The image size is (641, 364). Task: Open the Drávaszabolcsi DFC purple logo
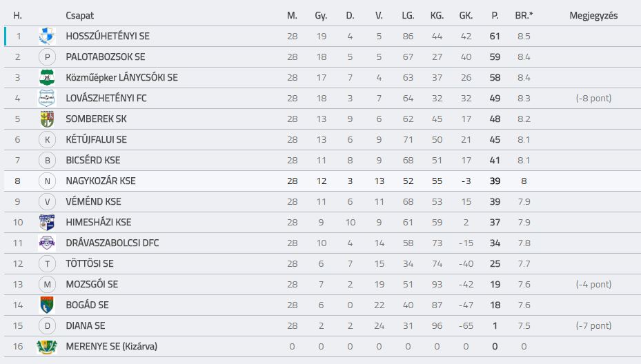click(x=47, y=243)
